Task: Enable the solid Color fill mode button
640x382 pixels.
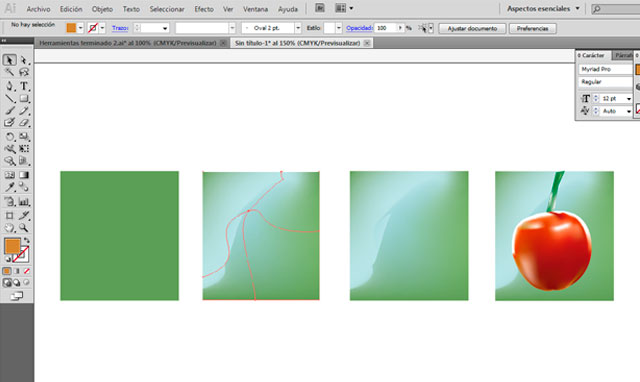Action: coord(7,271)
